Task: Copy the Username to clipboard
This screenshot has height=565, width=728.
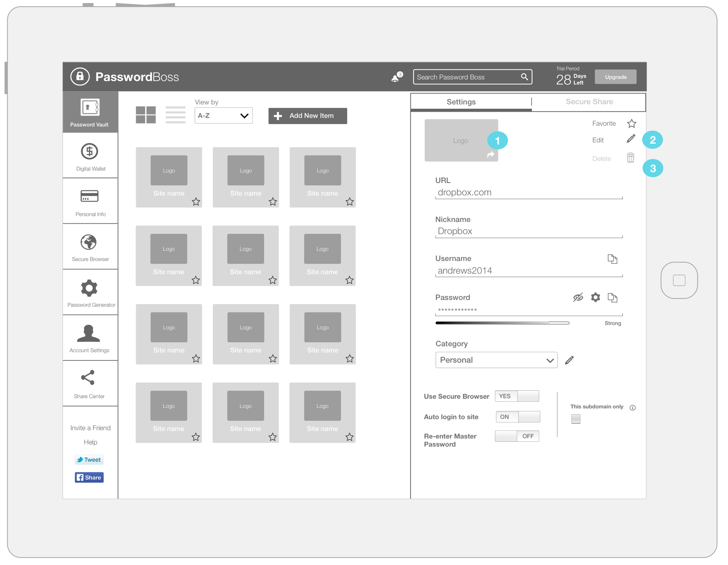Action: point(612,259)
